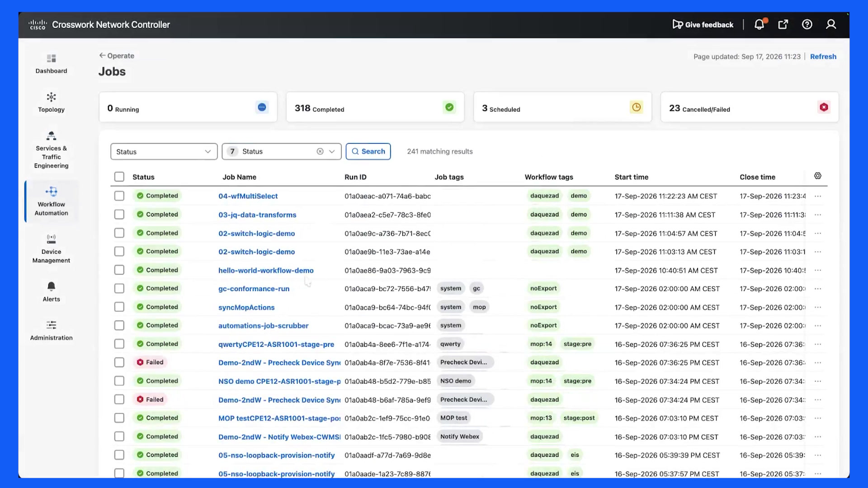The width and height of the screenshot is (868, 488).
Task: Click the Search button
Action: click(368, 151)
